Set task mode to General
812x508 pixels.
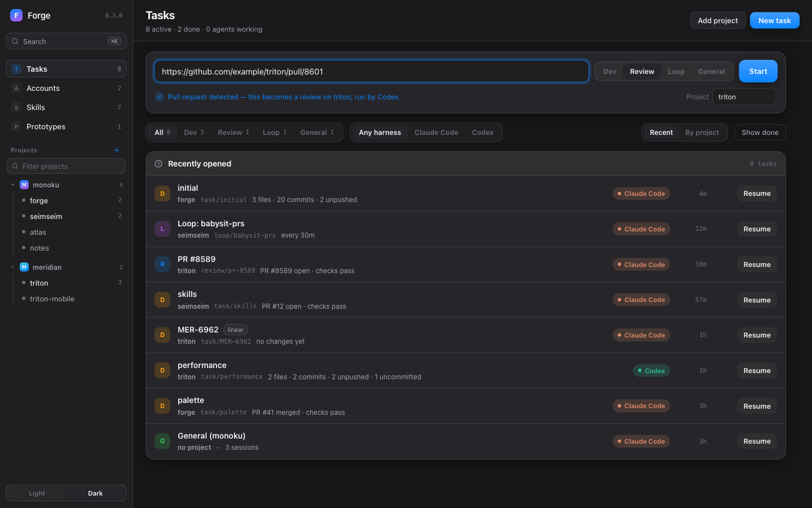coord(711,71)
